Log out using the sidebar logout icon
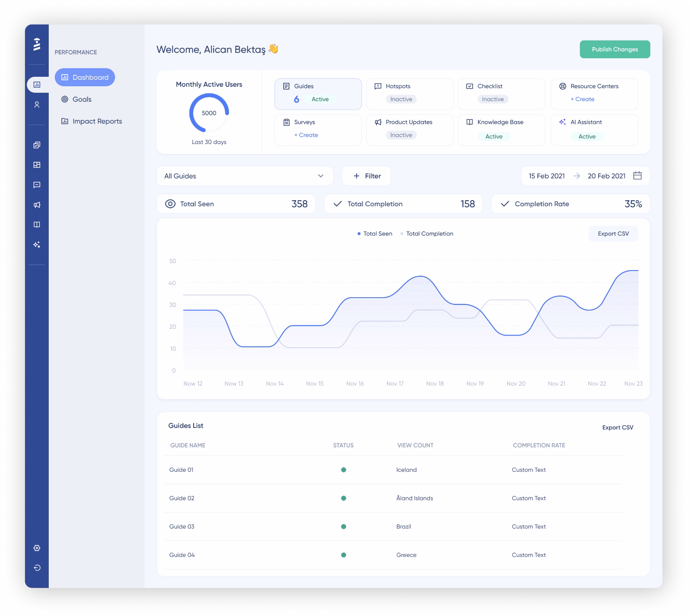Image resolution: width=690 pixels, height=616 pixels. click(37, 568)
